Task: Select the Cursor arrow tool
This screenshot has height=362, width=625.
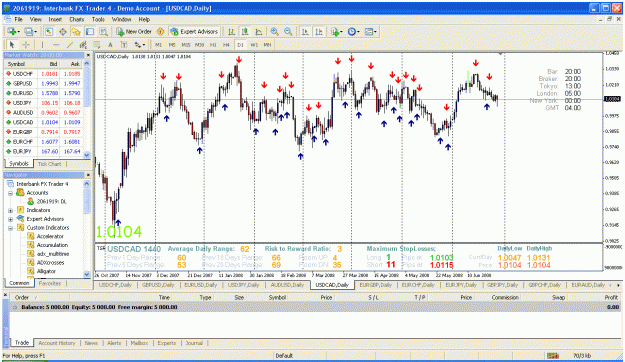Action: coord(12,45)
